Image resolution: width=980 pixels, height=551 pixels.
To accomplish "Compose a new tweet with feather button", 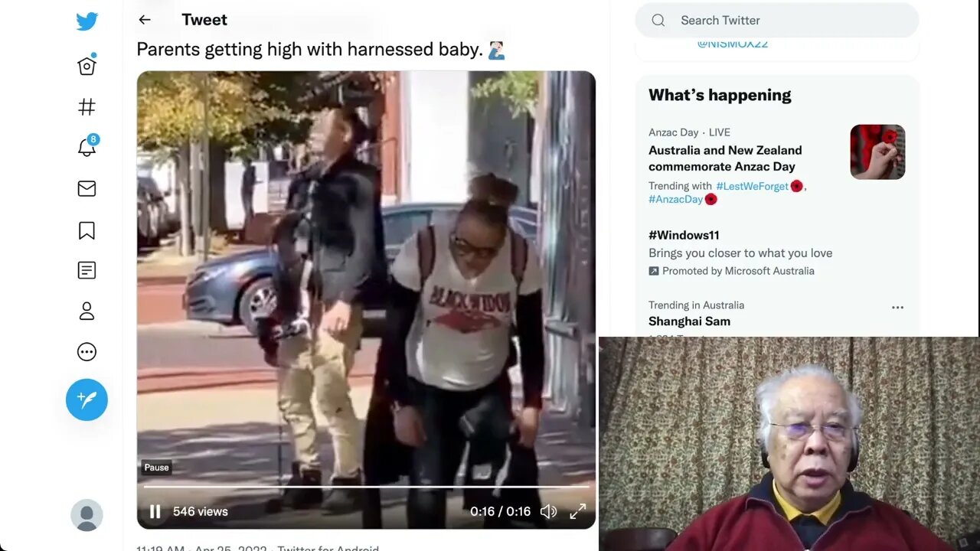I will [87, 399].
